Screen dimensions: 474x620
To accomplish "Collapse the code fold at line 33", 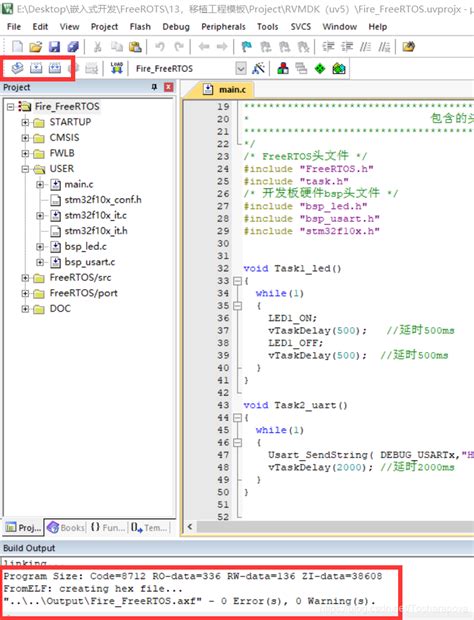I will pos(237,281).
